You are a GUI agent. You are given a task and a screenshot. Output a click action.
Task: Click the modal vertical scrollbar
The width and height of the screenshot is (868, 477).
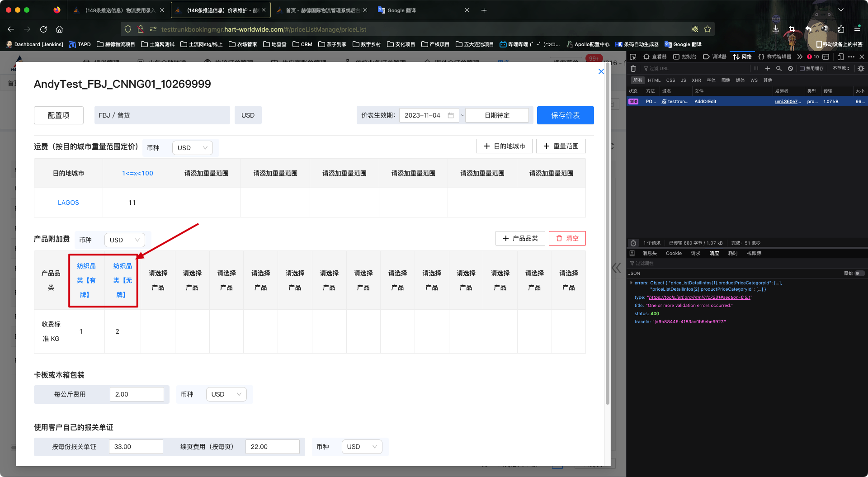point(607,235)
